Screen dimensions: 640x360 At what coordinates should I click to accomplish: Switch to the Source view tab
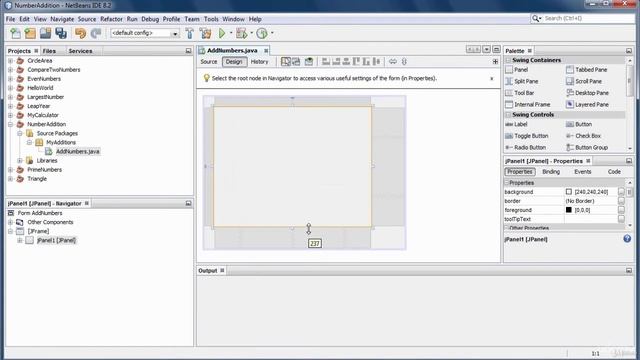pos(209,62)
